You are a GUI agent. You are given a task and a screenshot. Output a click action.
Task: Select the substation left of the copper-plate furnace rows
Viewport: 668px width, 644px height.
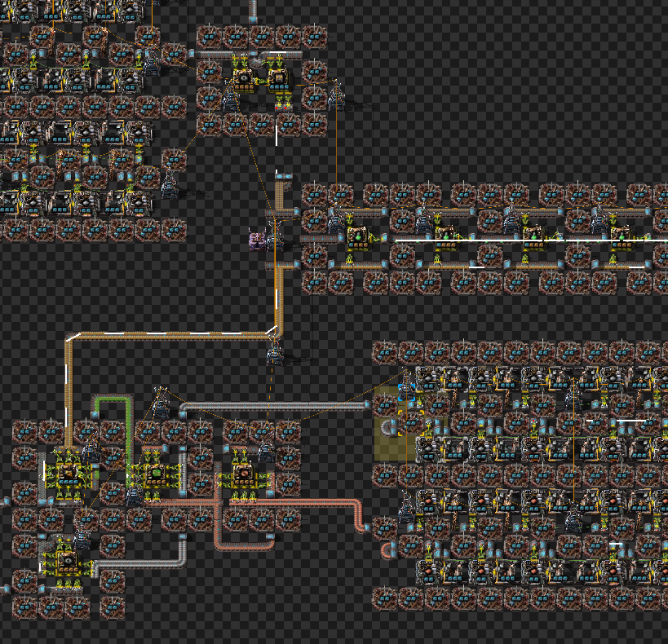point(406,509)
